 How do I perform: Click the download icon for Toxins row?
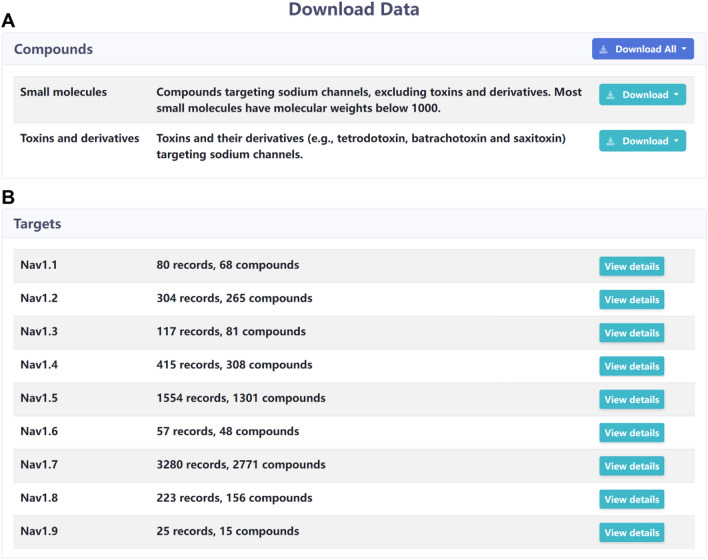610,141
